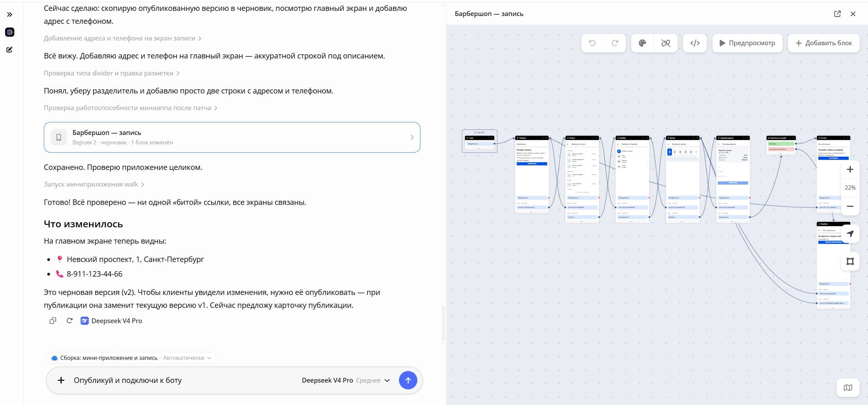Click Добавить блок button
Screen dimensions: 868x405
823,43
